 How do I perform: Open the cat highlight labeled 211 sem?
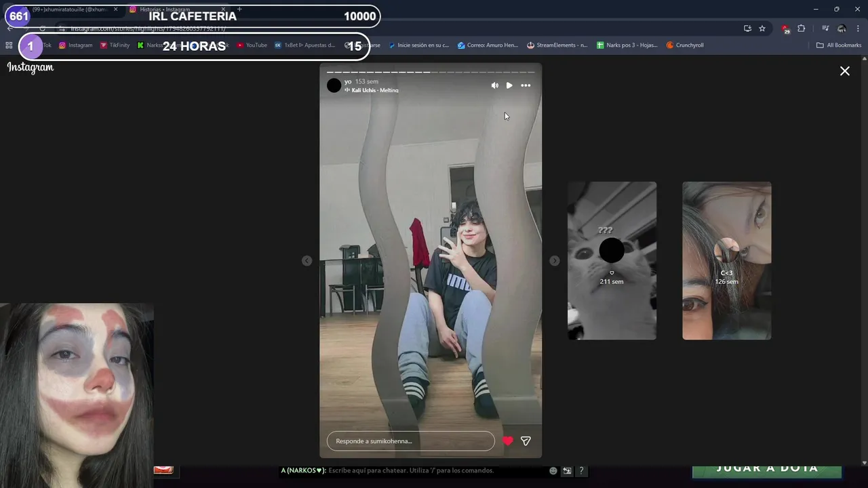click(x=612, y=260)
